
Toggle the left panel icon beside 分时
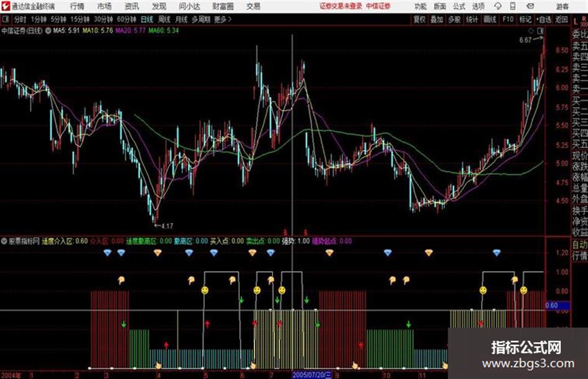point(6,19)
